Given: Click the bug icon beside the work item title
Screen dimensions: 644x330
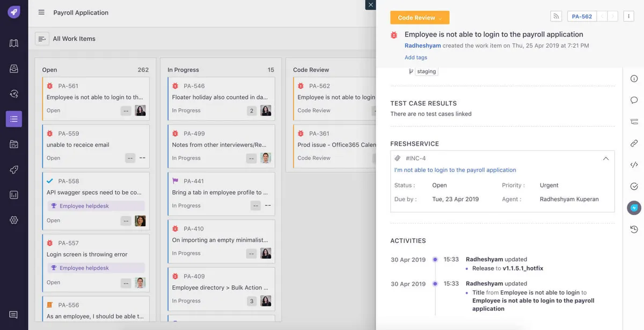Looking at the screenshot, I should (394, 34).
